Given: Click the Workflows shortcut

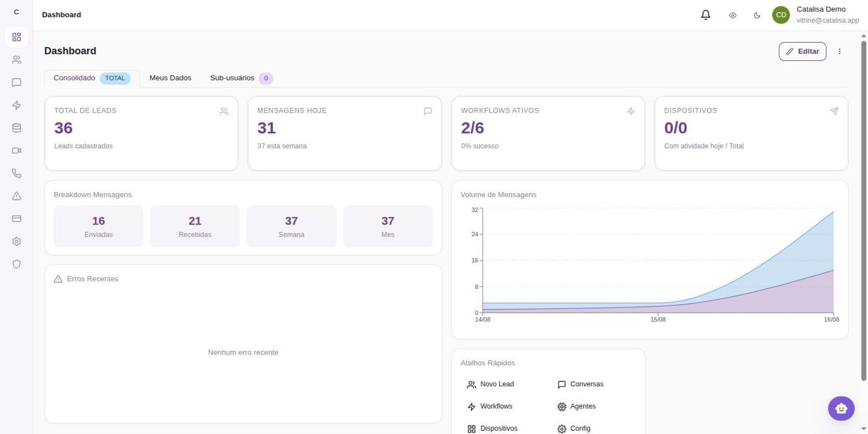Looking at the screenshot, I should (490, 407).
